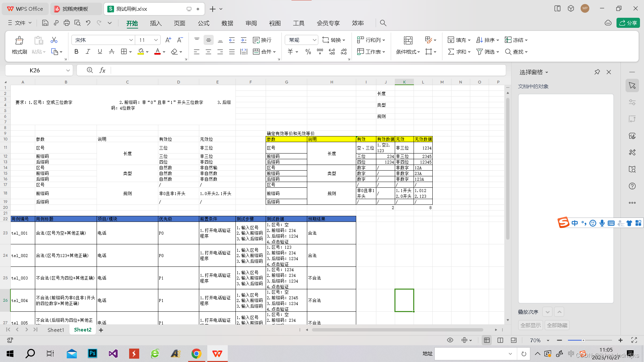Click the 全部显示 button
Viewport: 644px width, 362px height.
point(530,325)
